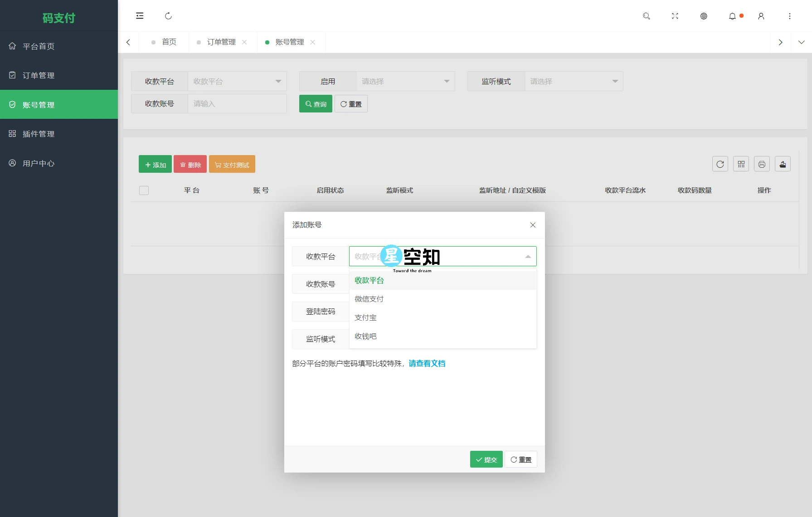This screenshot has height=517, width=812.
Task: Collapse the sidebar via hamburger icon
Action: coord(140,15)
